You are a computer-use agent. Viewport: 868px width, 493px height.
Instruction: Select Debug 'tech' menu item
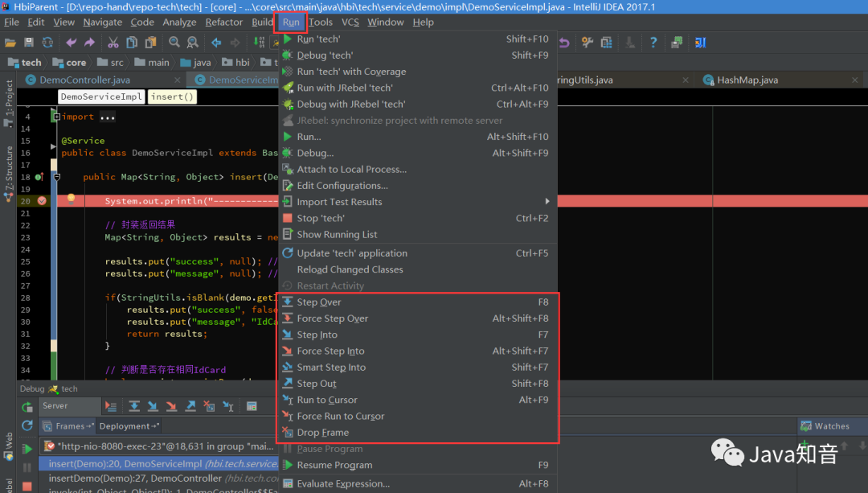coord(418,55)
